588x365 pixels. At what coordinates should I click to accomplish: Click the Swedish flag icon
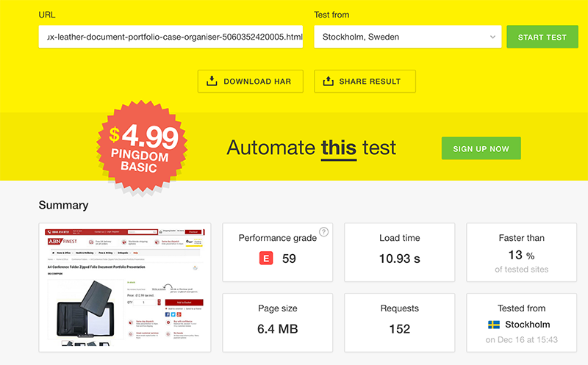tap(494, 325)
